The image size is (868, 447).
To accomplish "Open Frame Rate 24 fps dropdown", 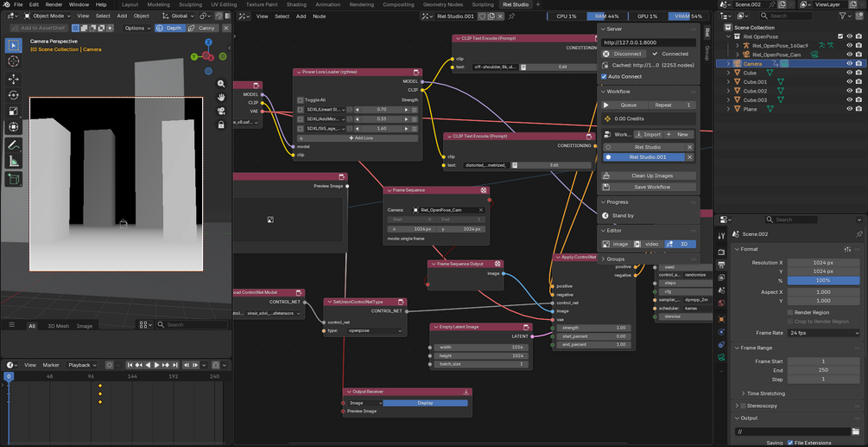I will coord(824,333).
